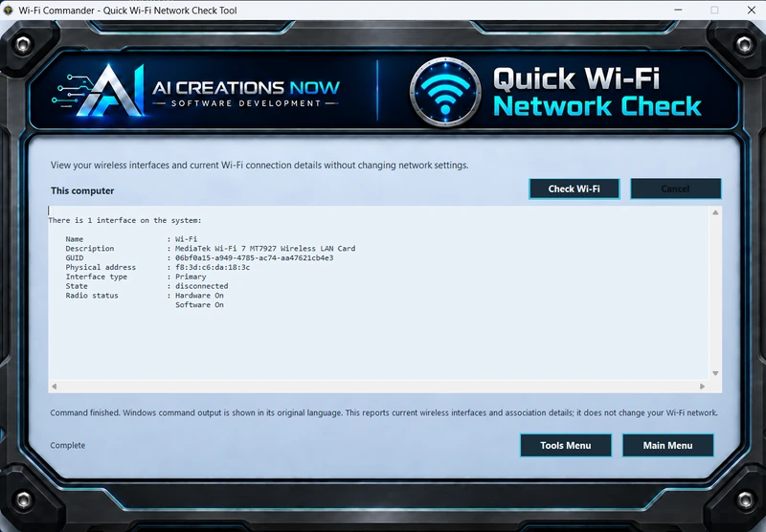This screenshot has width=766, height=532.
Task: Click the 'Quick Wi-Fi Network Check' banner title
Action: 597,92
